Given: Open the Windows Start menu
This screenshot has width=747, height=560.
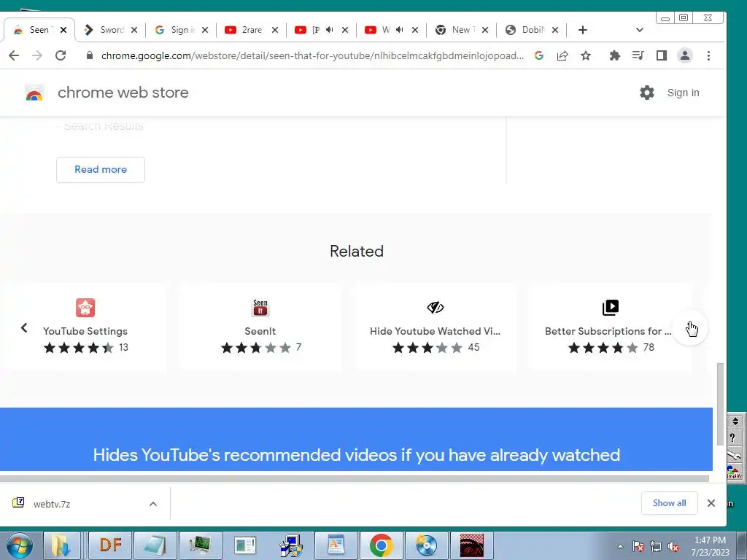Looking at the screenshot, I should (20, 545).
